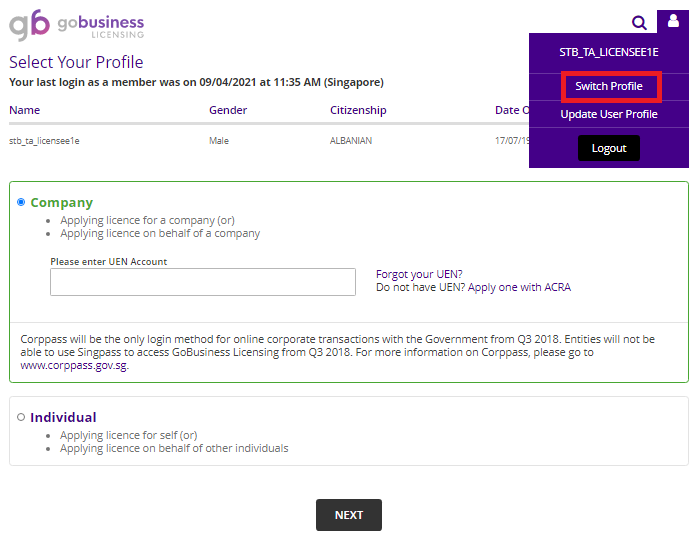Toggle the user profile icon menu
697x550 pixels.
coord(673,21)
